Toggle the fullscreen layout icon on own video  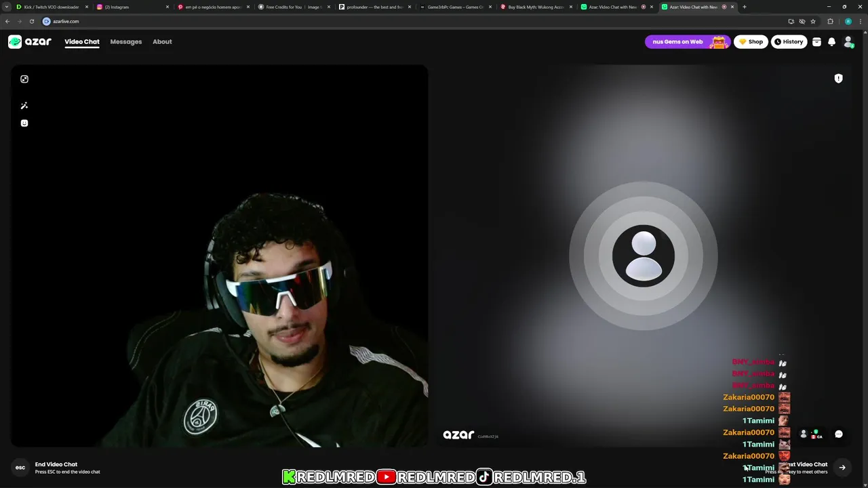click(24, 79)
